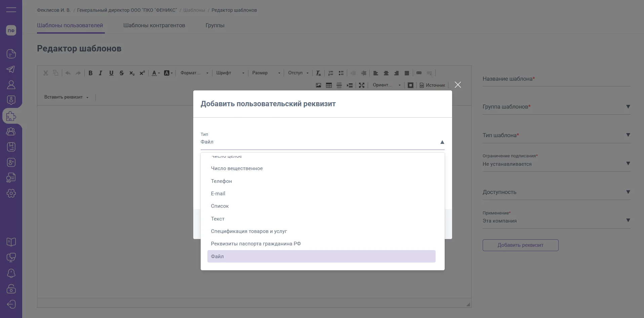Insert a table using the table icon

pyautogui.click(x=329, y=85)
